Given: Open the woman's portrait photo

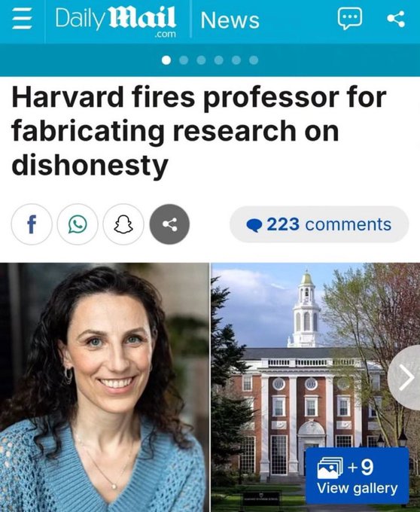Looking at the screenshot, I should [105, 387].
